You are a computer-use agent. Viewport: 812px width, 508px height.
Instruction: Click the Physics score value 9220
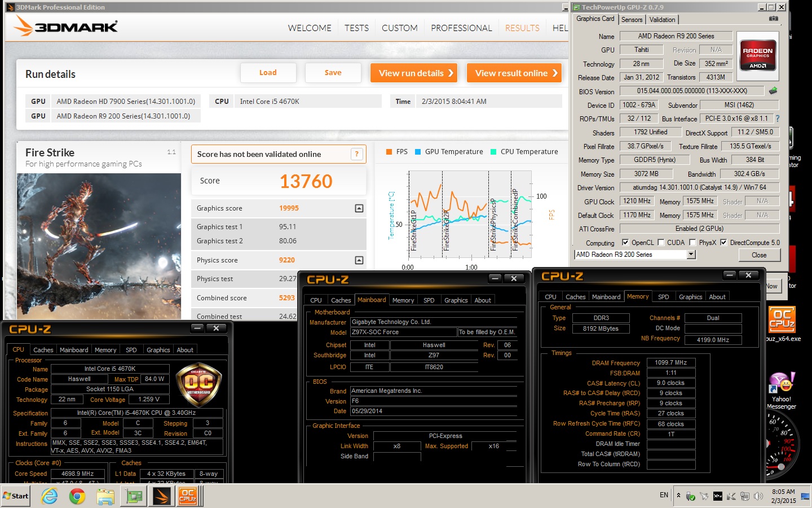(287, 260)
